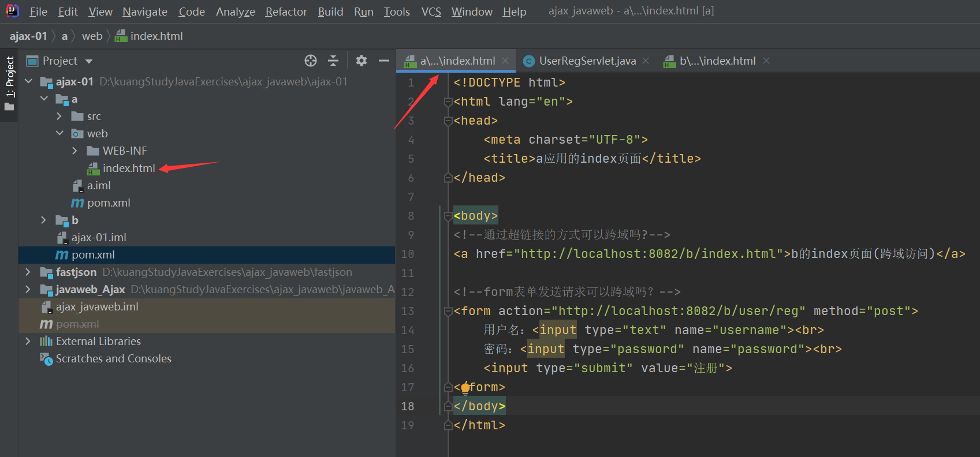Click ajax-01 in the breadcrumb bar
Screen dimensions: 980x457
[x=28, y=36]
